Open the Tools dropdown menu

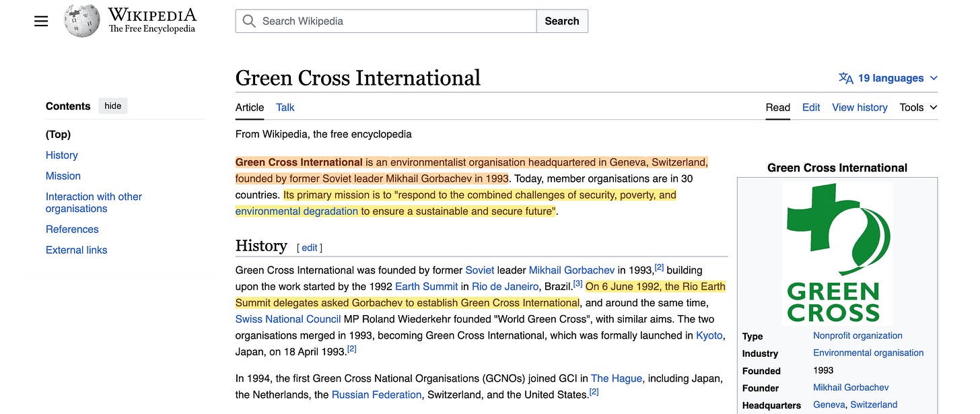918,107
